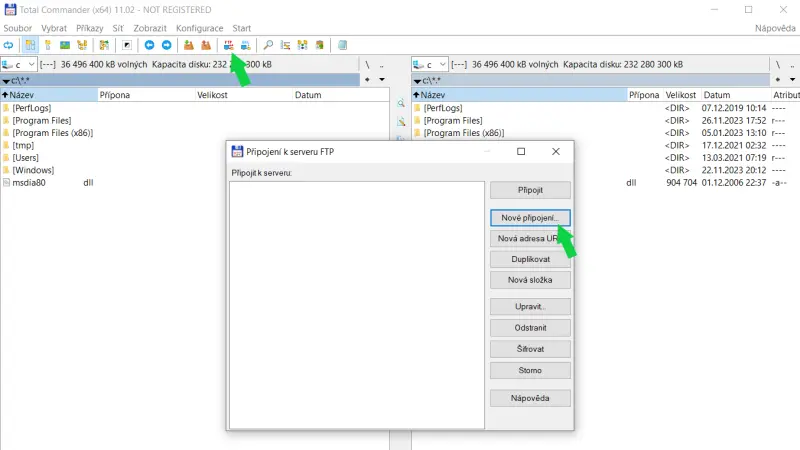Open the right panel drive dropdown
800x450 pixels.
point(430,65)
